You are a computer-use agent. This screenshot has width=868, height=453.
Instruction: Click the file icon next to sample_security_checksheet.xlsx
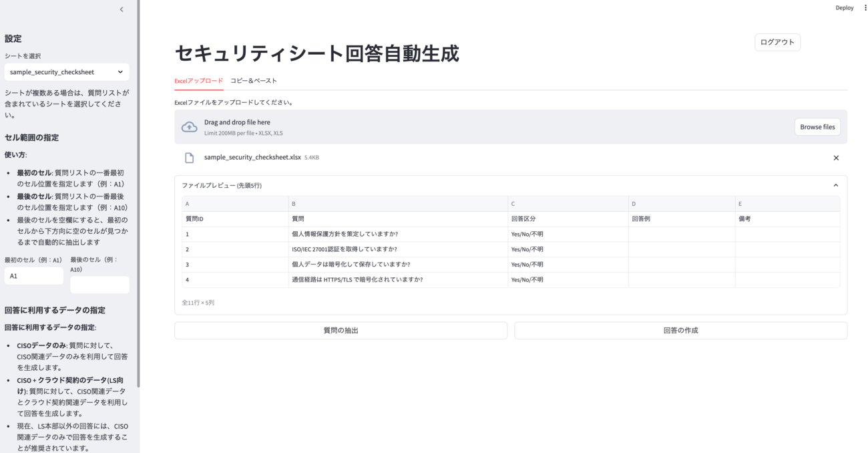[x=190, y=157]
